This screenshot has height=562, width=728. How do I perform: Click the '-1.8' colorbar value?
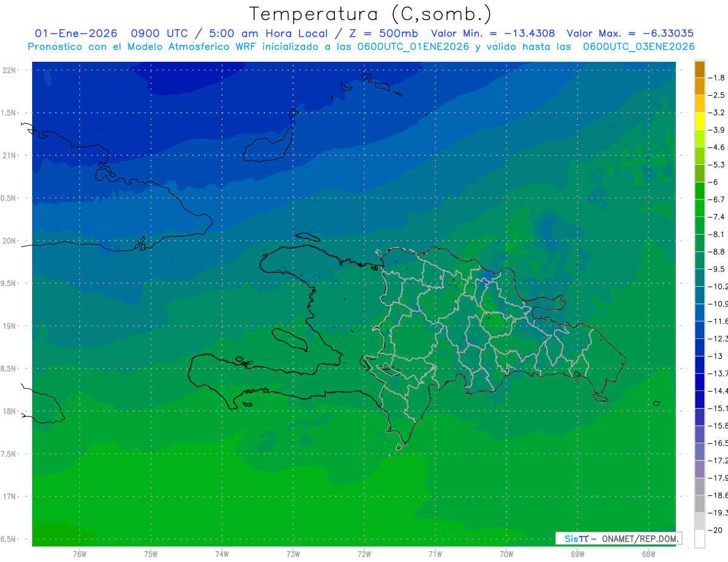[717, 78]
